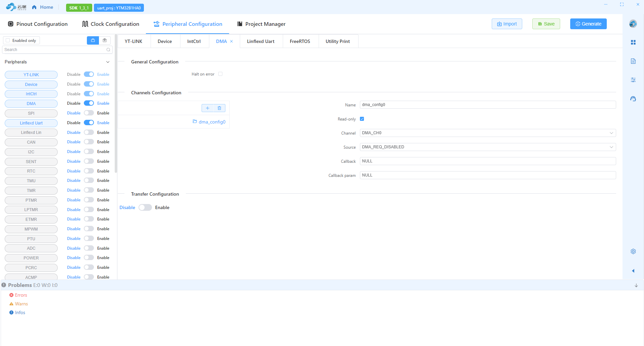Select the Linflexd Uart peripheral pill
The width and height of the screenshot is (644, 346).
point(31,123)
